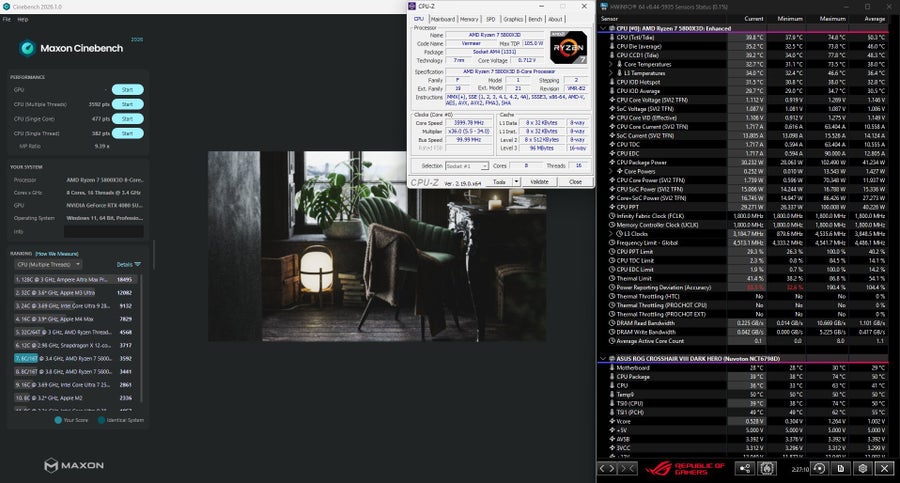The height and width of the screenshot is (483, 900).
Task: Click lightning icon beside CPU Package Power
Action: (612, 163)
